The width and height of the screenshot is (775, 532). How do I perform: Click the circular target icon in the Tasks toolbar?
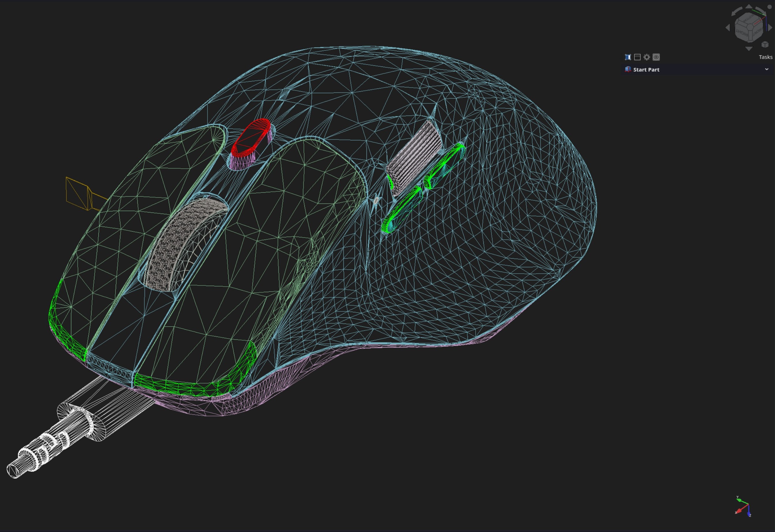656,58
